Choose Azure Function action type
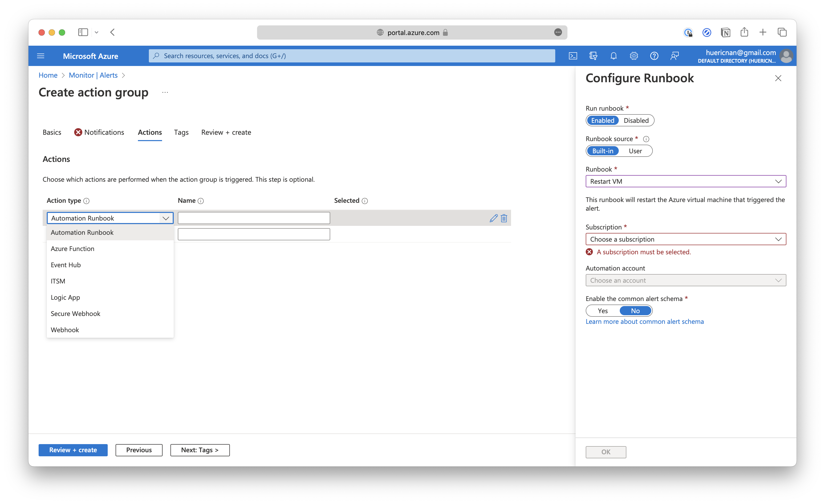Image resolution: width=825 pixels, height=504 pixels. (x=110, y=248)
